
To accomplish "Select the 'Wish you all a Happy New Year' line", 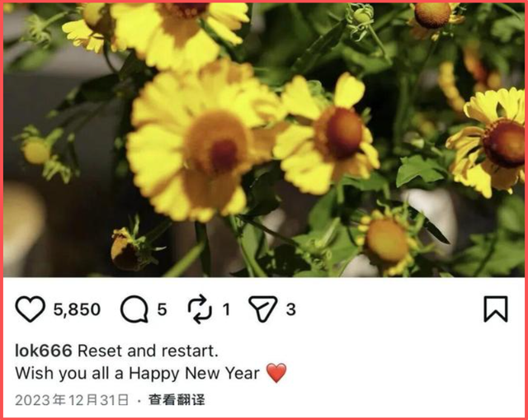I will pyautogui.click(x=137, y=374).
